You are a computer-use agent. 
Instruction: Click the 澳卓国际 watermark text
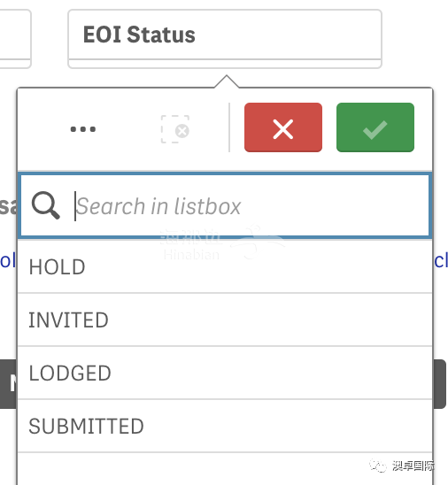tap(413, 466)
